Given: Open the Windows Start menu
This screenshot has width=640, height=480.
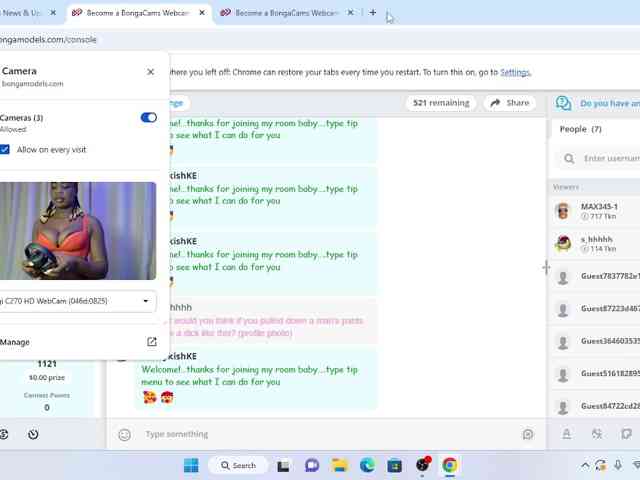Looking at the screenshot, I should point(191,465).
